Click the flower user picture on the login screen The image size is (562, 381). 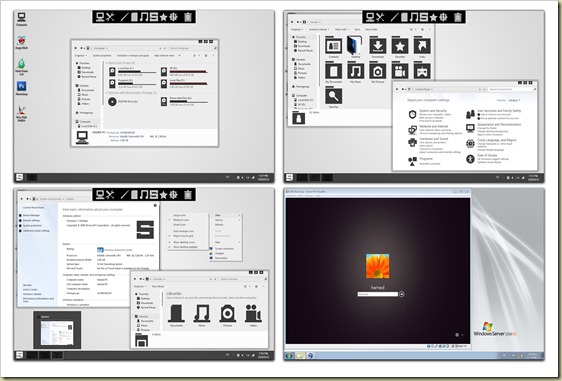(377, 266)
